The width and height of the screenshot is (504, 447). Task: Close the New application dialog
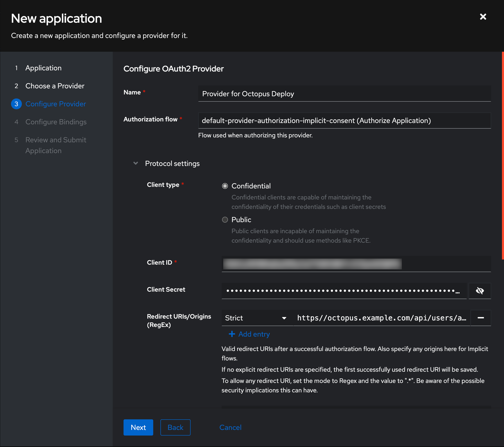tap(483, 17)
